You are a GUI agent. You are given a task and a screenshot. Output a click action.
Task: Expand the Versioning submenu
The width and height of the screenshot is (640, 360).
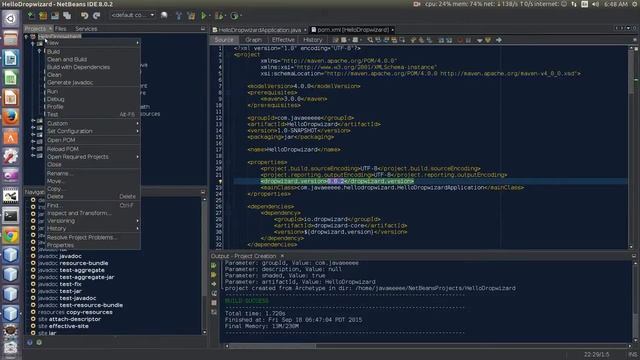click(93, 221)
